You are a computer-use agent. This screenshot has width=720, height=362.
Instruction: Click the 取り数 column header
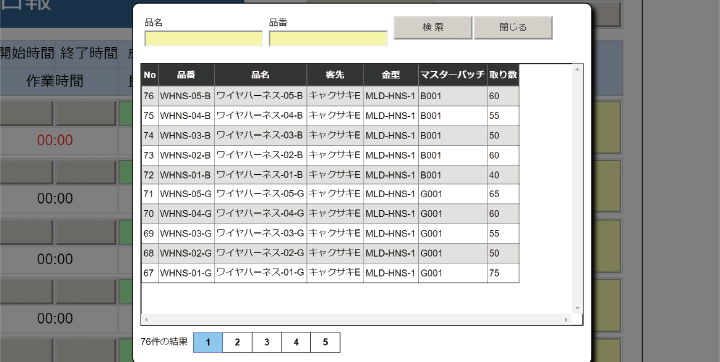[503, 75]
